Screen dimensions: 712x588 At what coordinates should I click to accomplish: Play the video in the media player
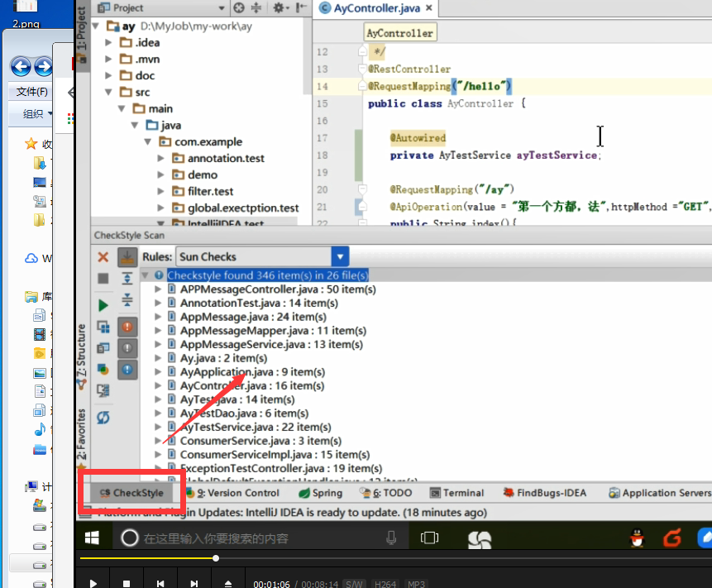(x=93, y=584)
